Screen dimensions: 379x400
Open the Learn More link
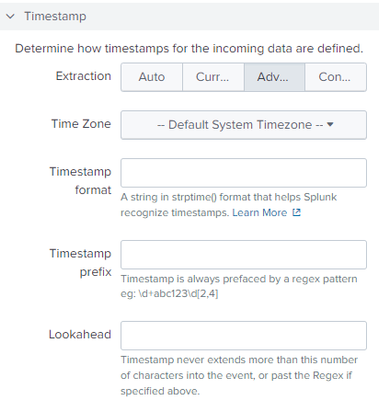pos(260,212)
